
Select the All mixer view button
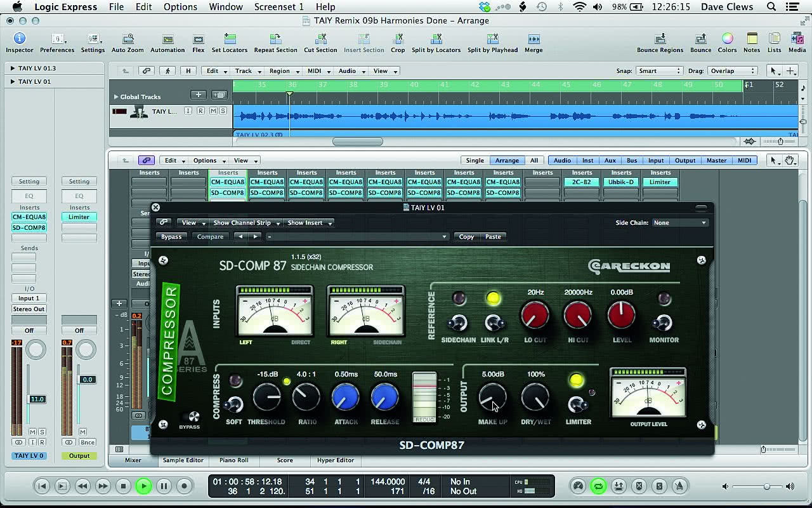[534, 161]
